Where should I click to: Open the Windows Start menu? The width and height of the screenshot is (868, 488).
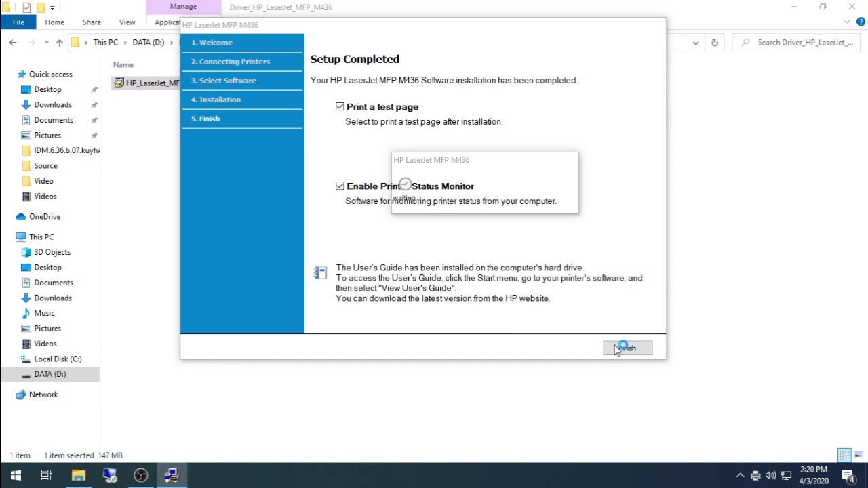coord(16,475)
